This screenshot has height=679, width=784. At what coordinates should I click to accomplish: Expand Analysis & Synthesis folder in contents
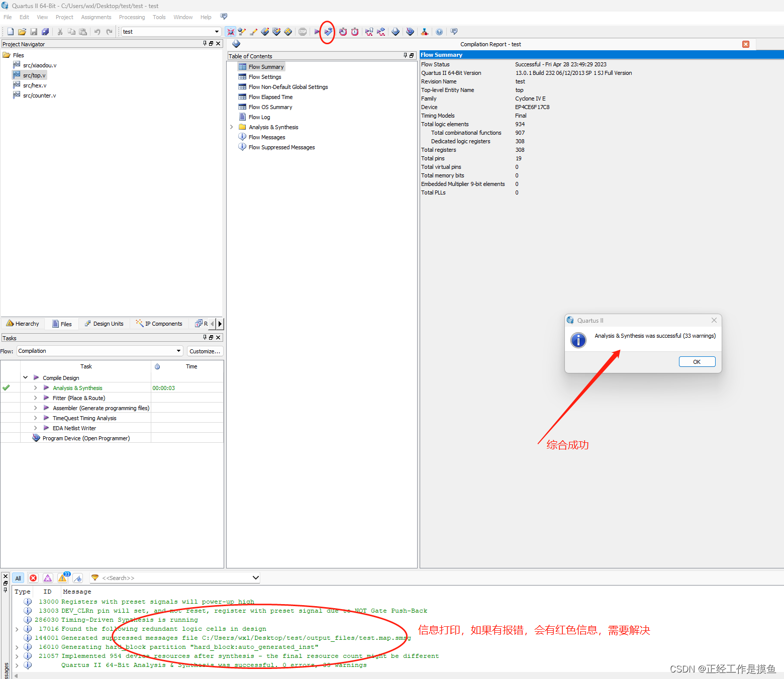232,127
